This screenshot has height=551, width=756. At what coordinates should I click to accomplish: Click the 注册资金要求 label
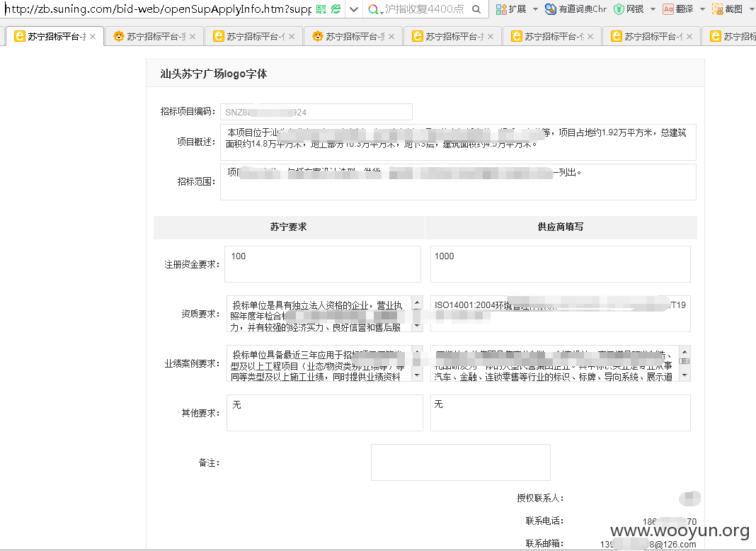pyautogui.click(x=192, y=264)
